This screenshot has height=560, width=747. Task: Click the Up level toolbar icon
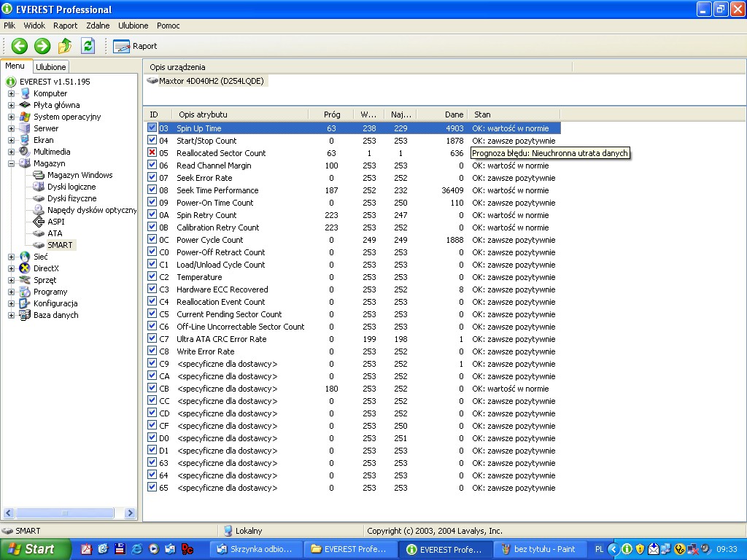click(65, 46)
